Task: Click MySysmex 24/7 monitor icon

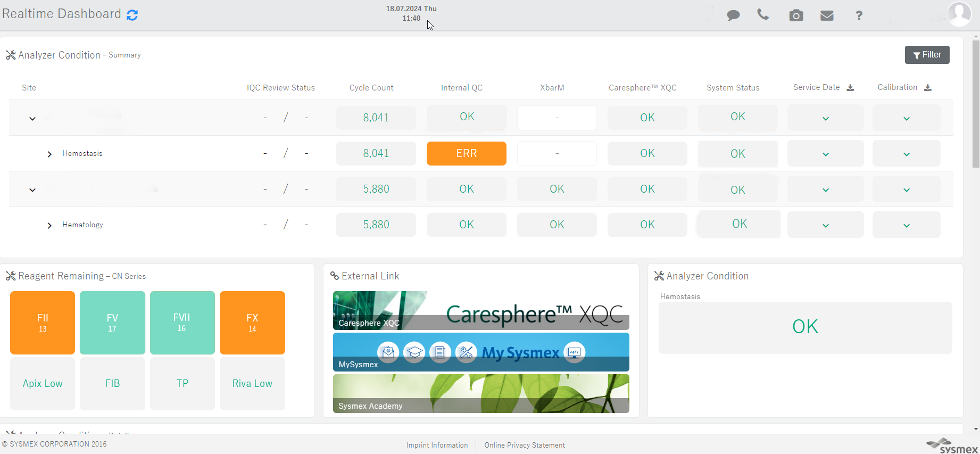Action: (x=574, y=352)
